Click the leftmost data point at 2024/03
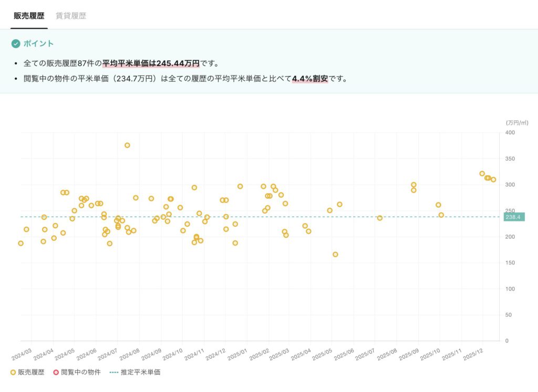 click(x=21, y=243)
